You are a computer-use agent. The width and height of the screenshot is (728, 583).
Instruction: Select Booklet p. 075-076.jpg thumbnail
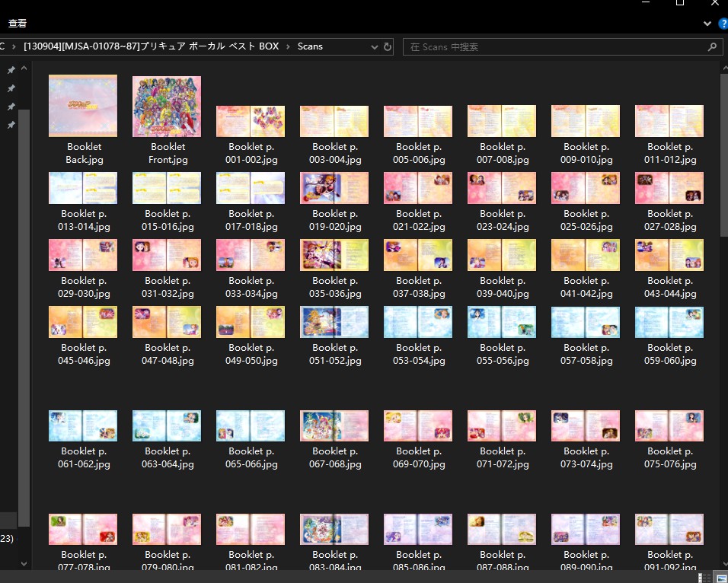click(669, 425)
